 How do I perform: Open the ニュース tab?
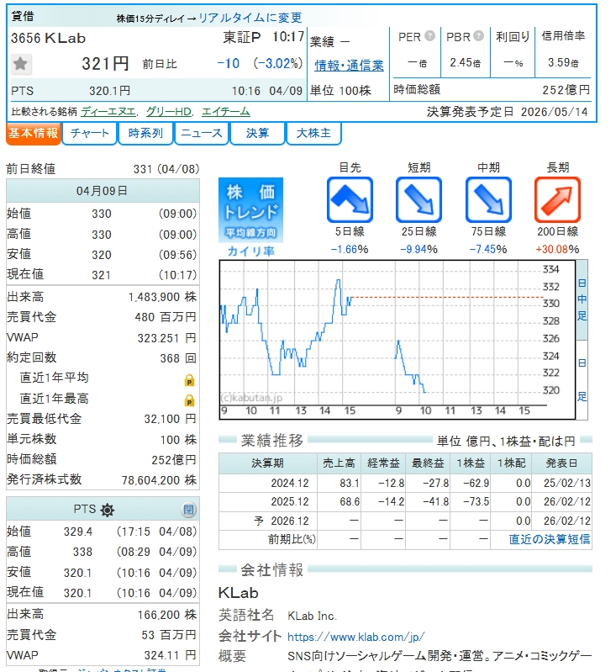202,134
